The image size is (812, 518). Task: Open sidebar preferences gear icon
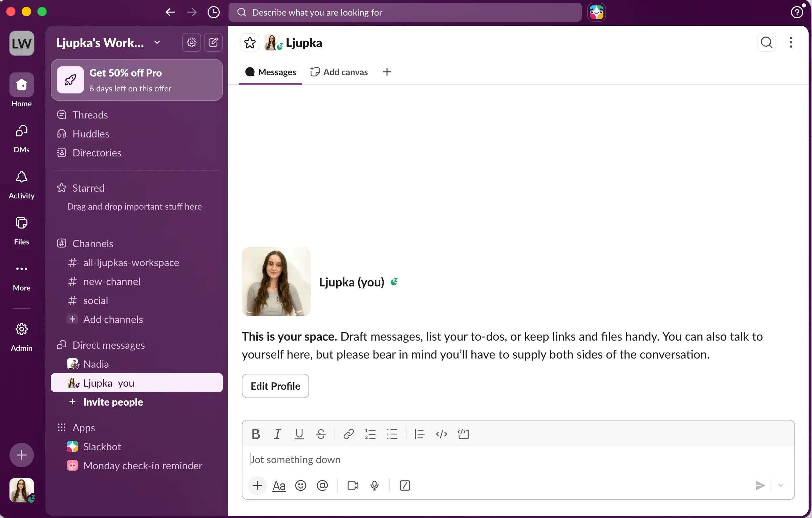click(x=192, y=42)
